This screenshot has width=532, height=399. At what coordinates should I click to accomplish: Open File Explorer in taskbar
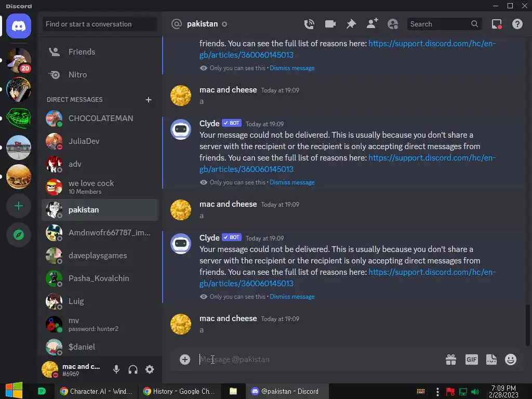coord(233,391)
